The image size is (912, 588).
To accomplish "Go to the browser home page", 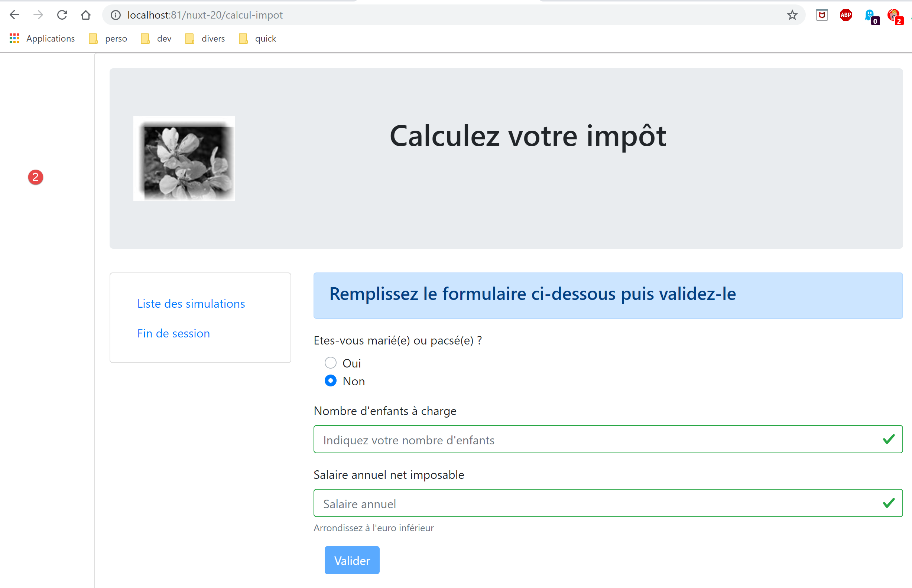I will 86,15.
